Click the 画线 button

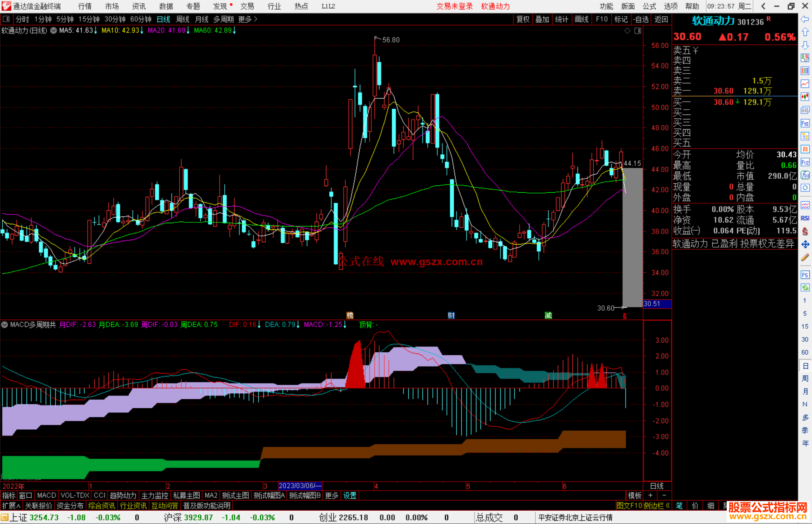[x=582, y=19]
